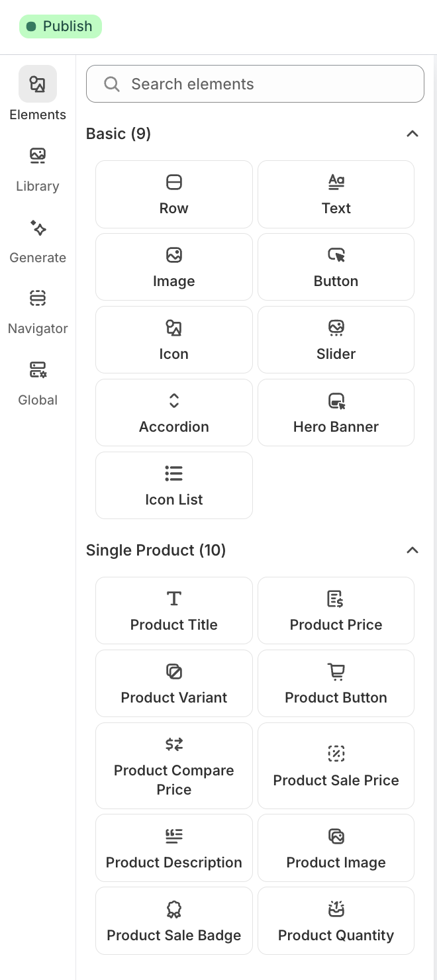
Task: Collapse the Single Product section
Action: click(413, 550)
